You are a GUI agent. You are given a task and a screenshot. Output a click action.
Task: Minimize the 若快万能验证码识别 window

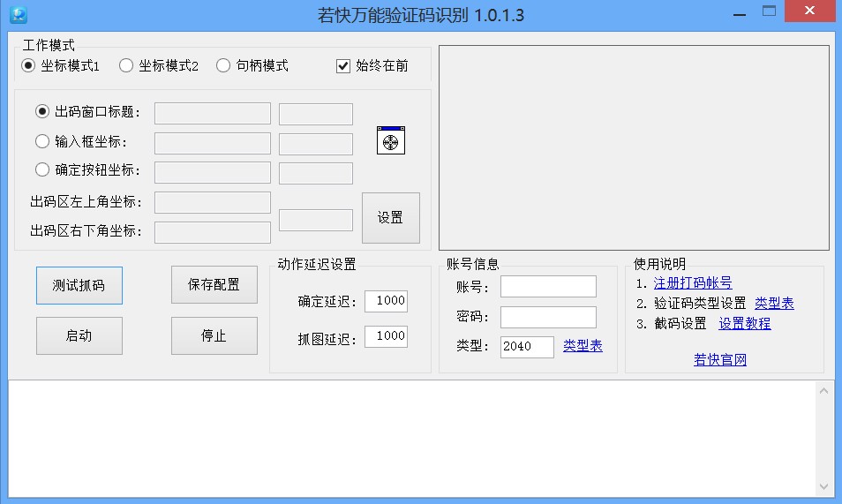click(740, 12)
